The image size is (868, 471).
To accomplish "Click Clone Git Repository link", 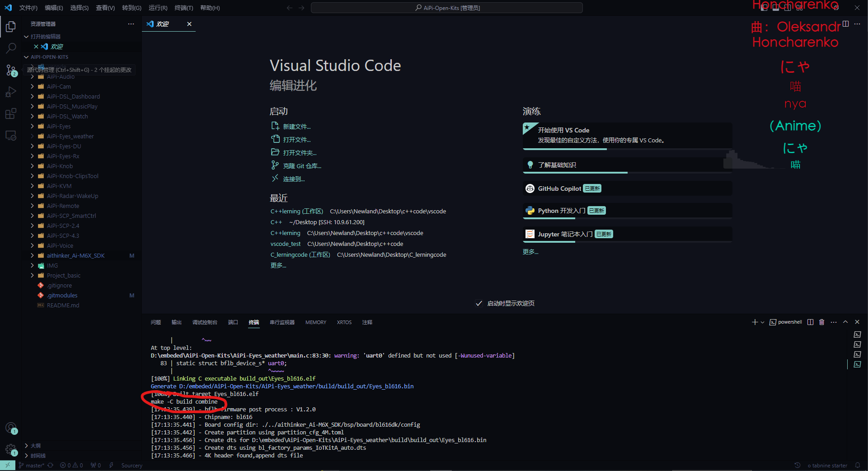I will [x=296, y=166].
